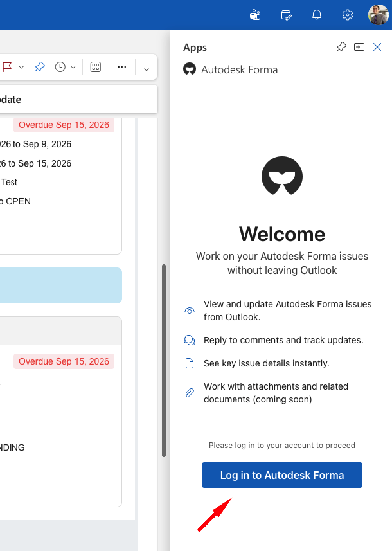
Task: Select the Welcome heading text
Action: point(282,234)
